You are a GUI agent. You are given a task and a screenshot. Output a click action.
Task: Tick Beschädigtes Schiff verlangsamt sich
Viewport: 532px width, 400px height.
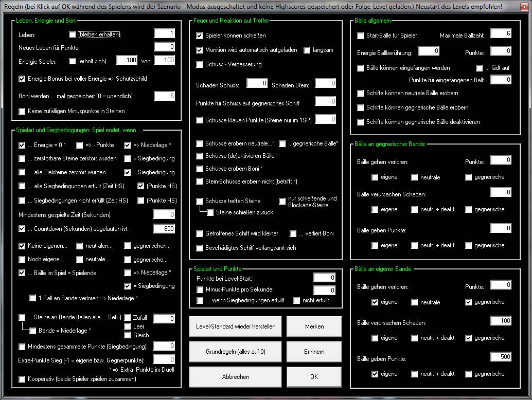coord(200,248)
